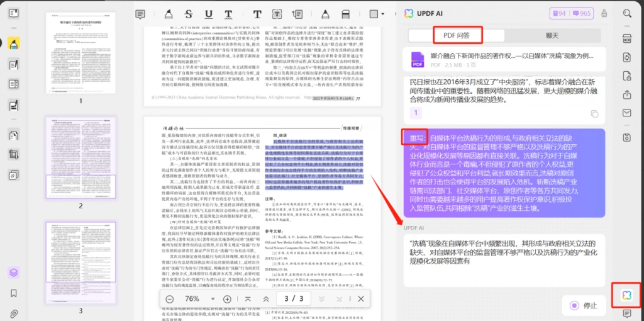Zoom in with the plus button
Viewport: 644px width, 321px height.
(227, 299)
